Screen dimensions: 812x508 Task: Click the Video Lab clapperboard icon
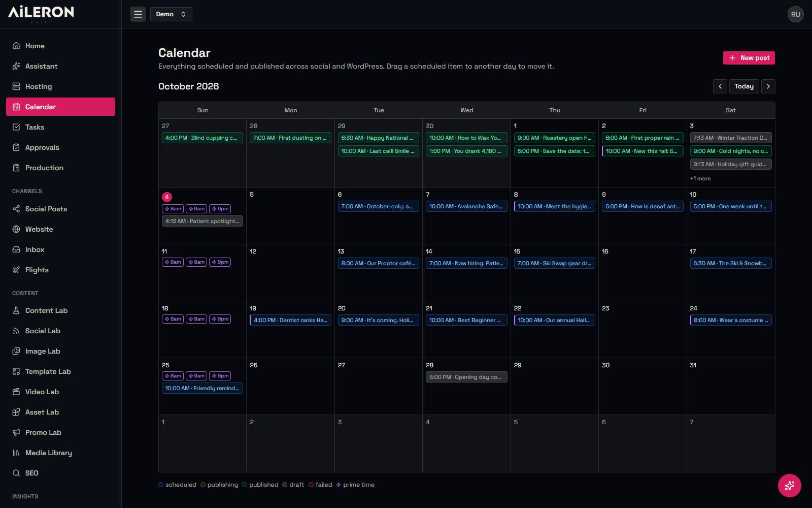tap(16, 392)
